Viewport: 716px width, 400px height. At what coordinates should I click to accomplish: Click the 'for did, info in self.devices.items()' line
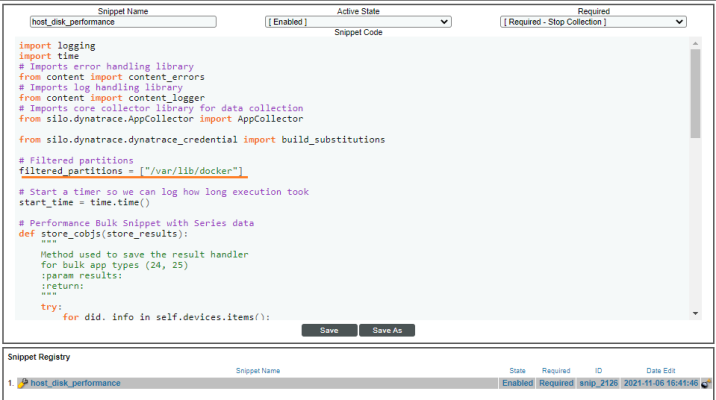[166, 316]
